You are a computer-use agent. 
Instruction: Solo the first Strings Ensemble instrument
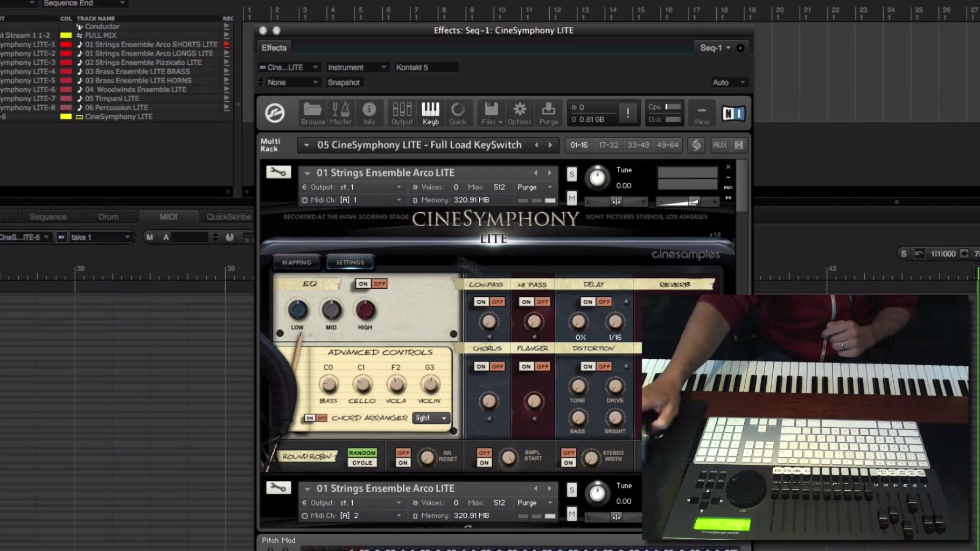click(572, 174)
